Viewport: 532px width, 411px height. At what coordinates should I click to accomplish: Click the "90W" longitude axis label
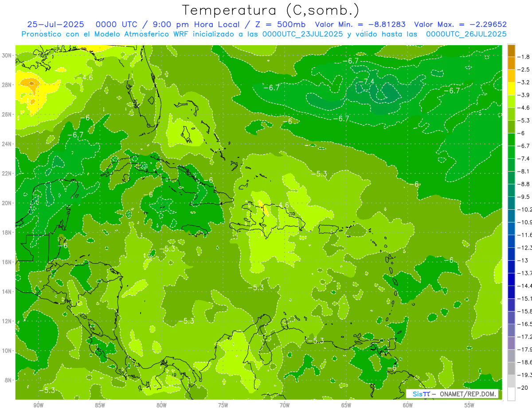click(38, 405)
